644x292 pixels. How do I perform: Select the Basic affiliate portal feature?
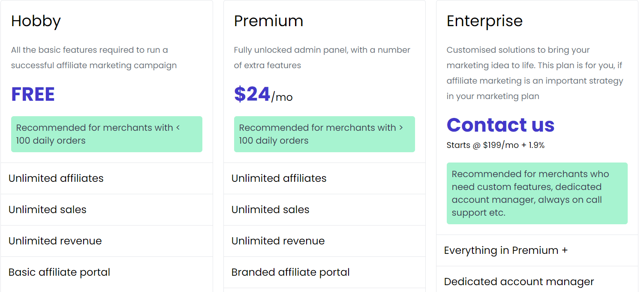[60, 272]
